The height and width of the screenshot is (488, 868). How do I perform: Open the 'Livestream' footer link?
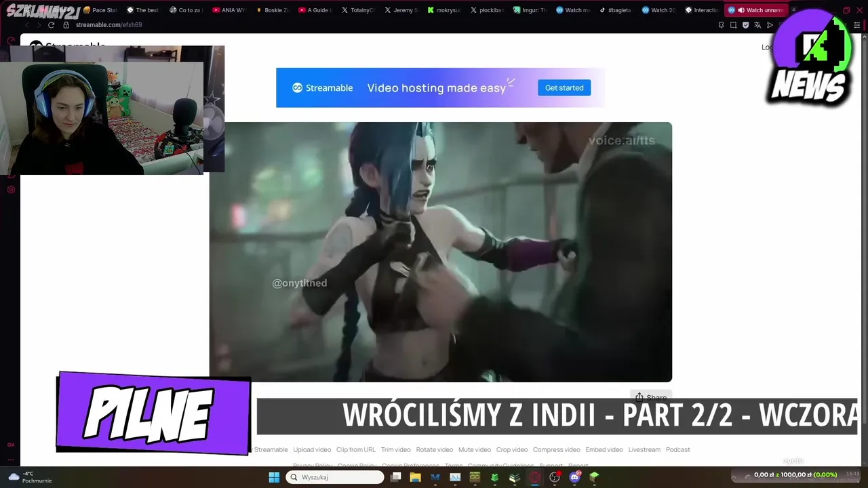click(644, 449)
